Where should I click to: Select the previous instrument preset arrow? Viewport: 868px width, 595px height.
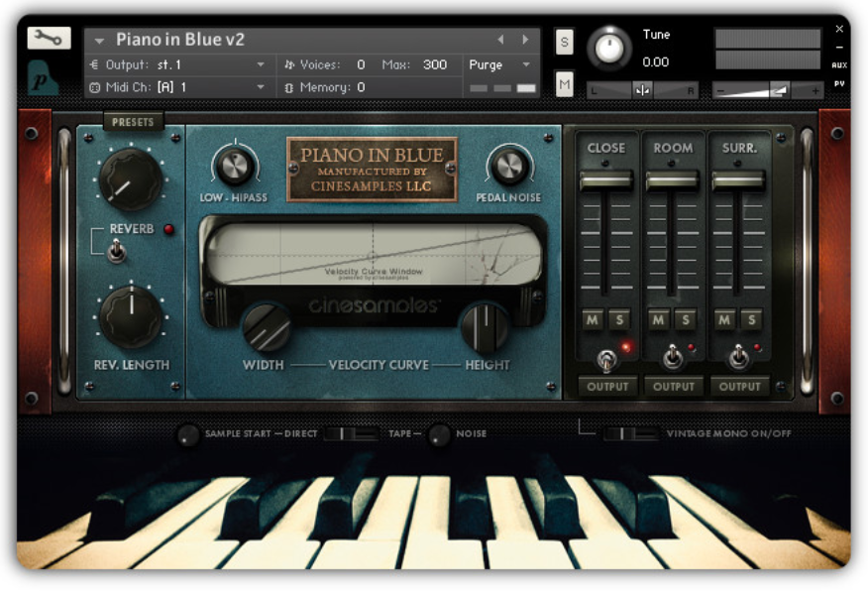[x=500, y=40]
